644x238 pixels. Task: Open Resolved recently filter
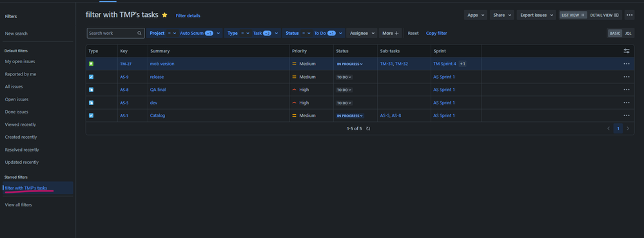pyautogui.click(x=22, y=150)
